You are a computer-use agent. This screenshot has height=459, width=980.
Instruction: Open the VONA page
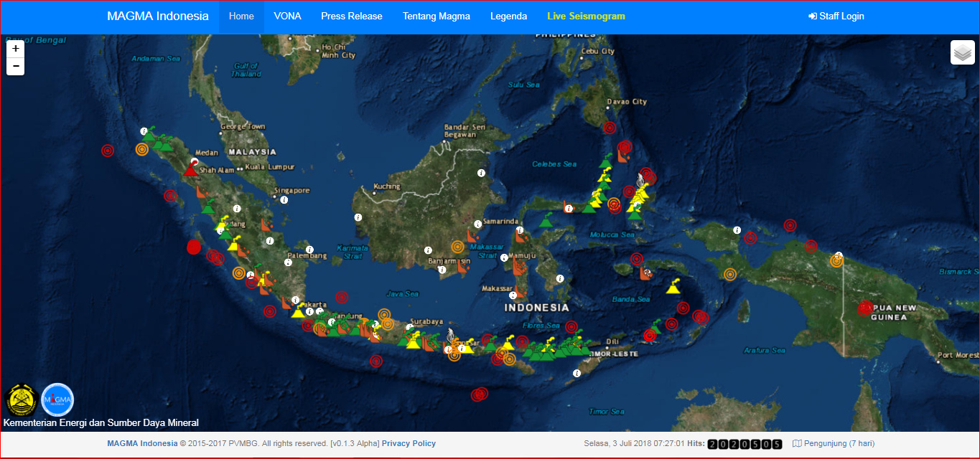click(x=287, y=16)
